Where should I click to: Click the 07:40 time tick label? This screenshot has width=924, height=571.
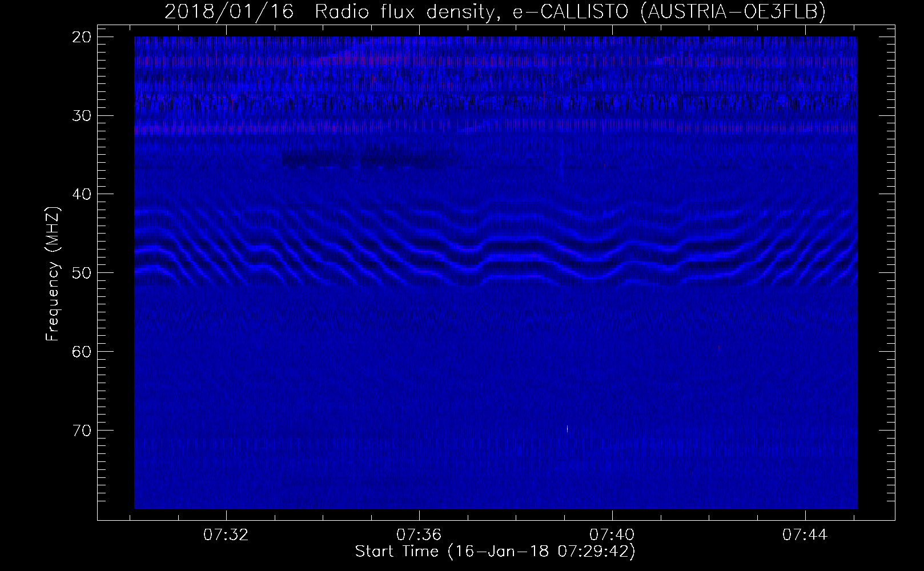tap(613, 536)
